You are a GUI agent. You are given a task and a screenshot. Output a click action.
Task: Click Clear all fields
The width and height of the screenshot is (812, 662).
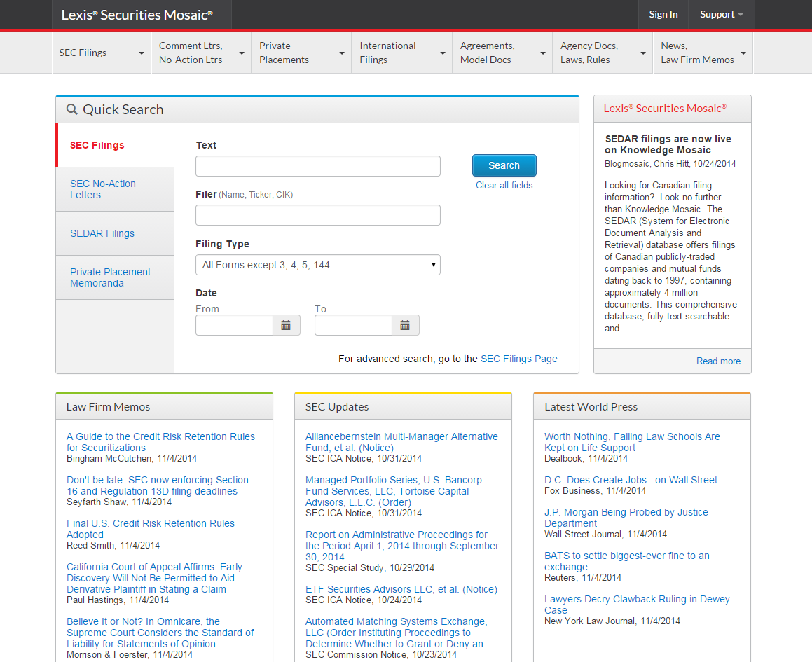(x=504, y=185)
